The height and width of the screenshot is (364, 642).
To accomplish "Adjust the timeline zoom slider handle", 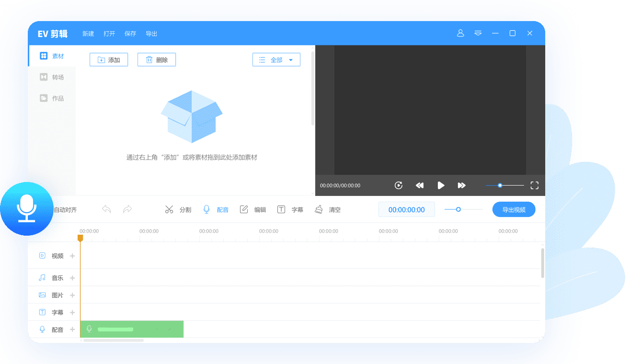I will 458,209.
